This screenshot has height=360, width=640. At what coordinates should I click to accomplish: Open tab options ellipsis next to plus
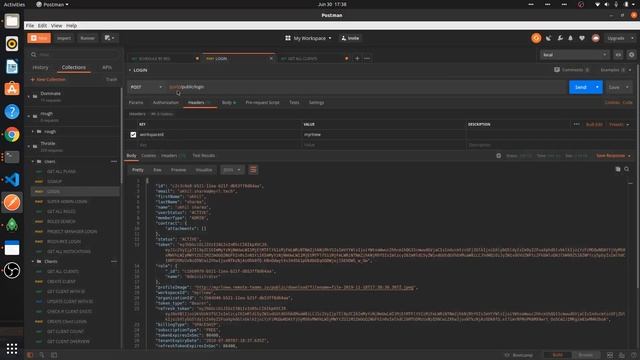point(367,58)
